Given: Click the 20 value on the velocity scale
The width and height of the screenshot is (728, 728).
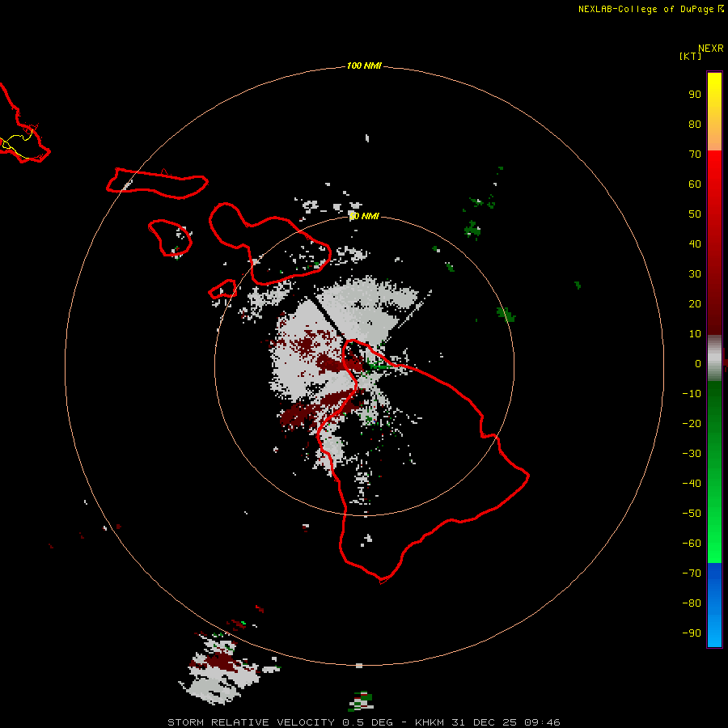Looking at the screenshot, I should (695, 304).
